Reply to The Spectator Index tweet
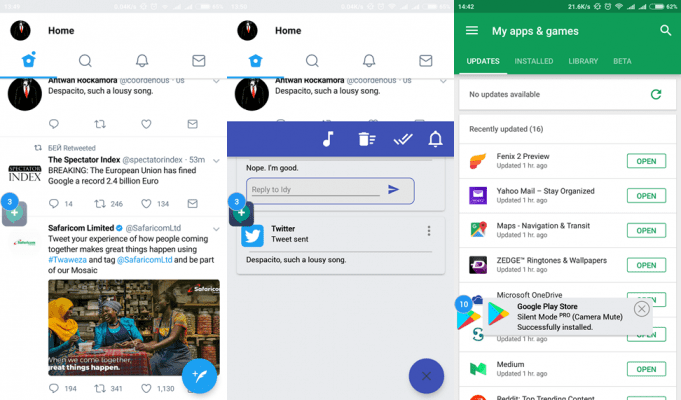 54,203
